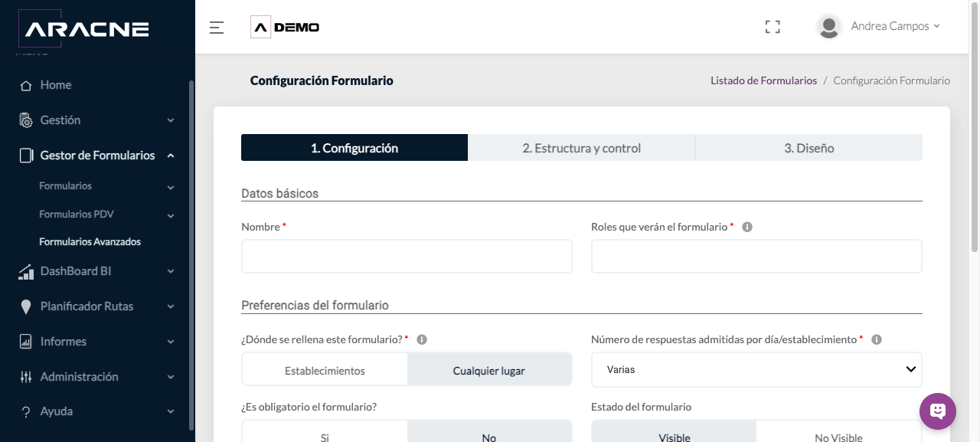The image size is (980, 442).
Task: Expand the DashBoard BI chevron
Action: 171,272
